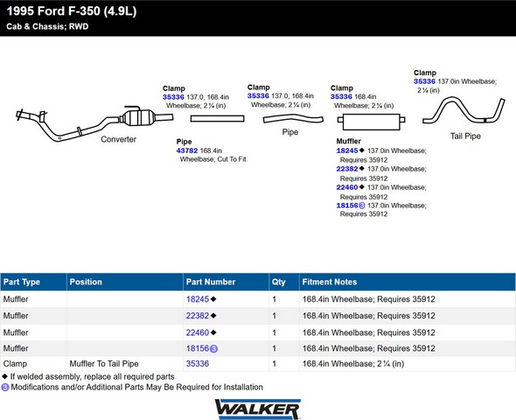Open clamp 35336 link above tail pipe
The height and width of the screenshot is (420, 516).
[x=424, y=81]
